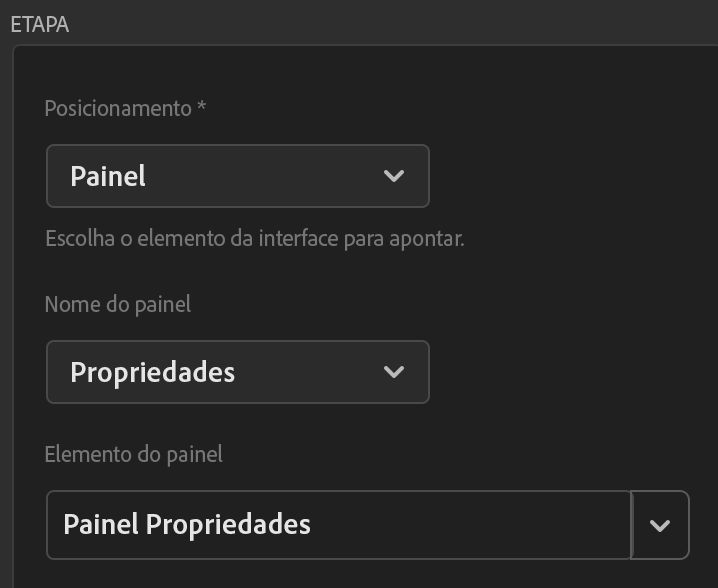The width and height of the screenshot is (718, 588).
Task: Click the required asterisk next to Posicionamento
Action: click(x=202, y=106)
